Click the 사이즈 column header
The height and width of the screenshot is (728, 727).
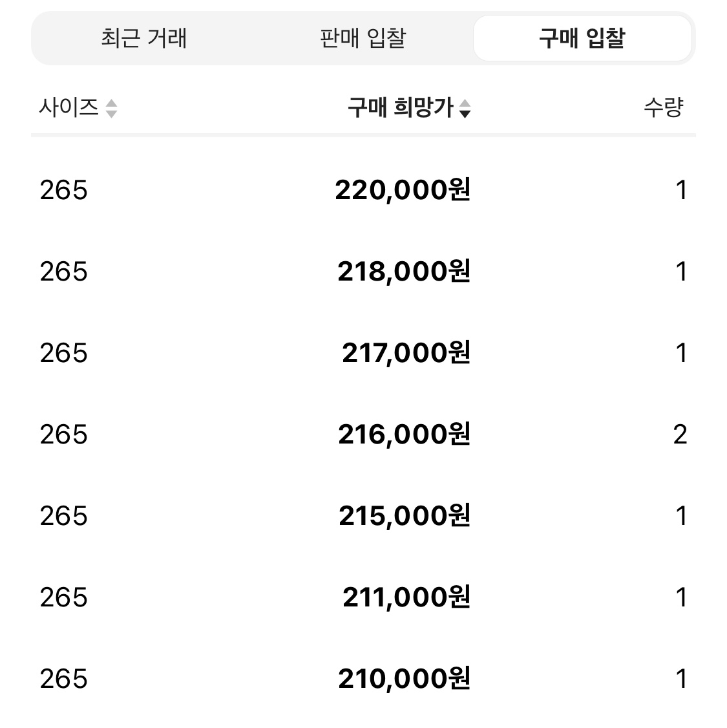pyautogui.click(x=68, y=108)
